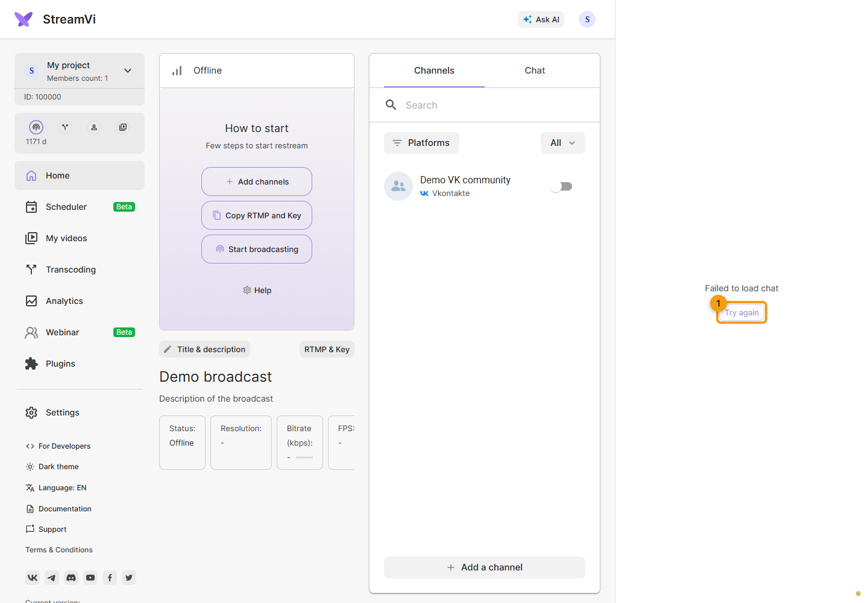The height and width of the screenshot is (603, 868).
Task: Click the StreamVi butterfly logo
Action: coord(24,19)
